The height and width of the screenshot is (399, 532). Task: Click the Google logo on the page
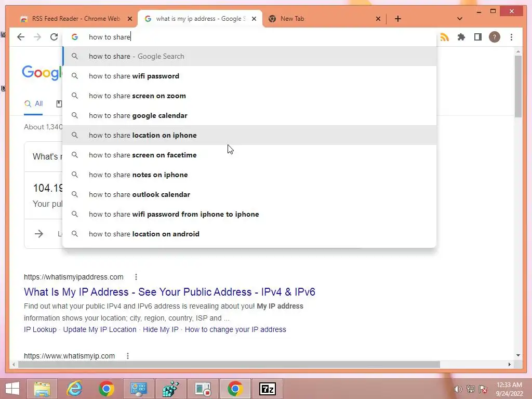[x=42, y=73]
